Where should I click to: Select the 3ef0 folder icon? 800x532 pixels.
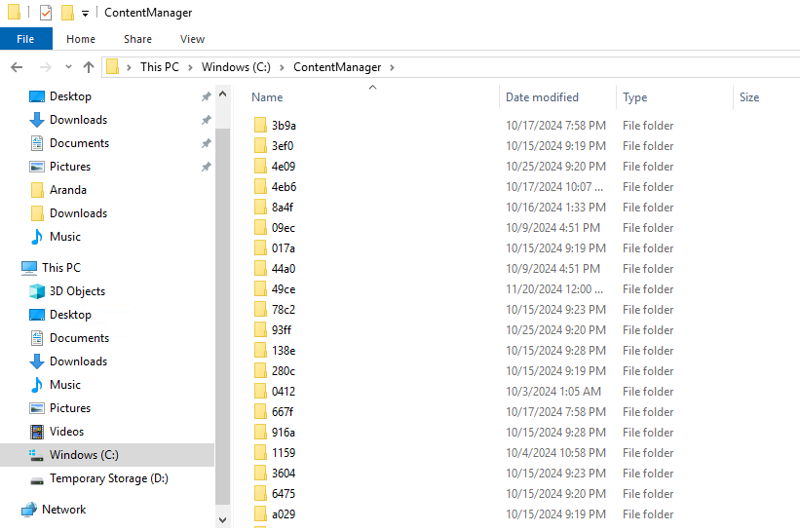pyautogui.click(x=260, y=145)
